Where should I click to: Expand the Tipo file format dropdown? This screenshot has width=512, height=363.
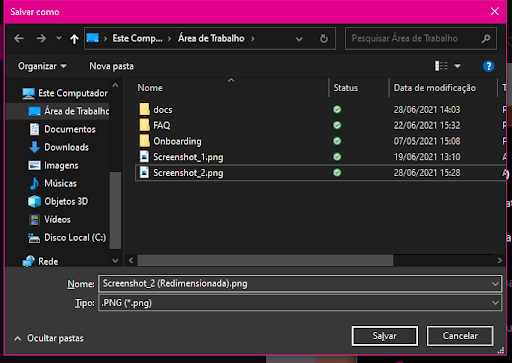[495, 303]
